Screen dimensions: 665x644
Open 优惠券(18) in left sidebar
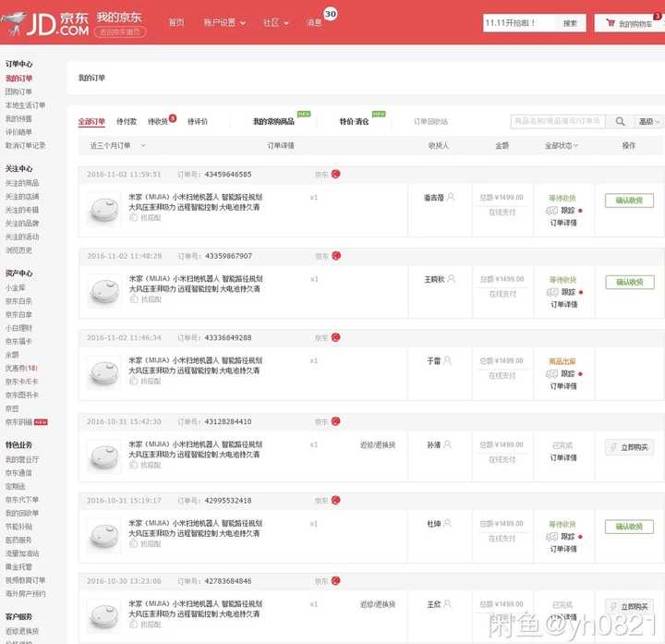[x=21, y=369]
